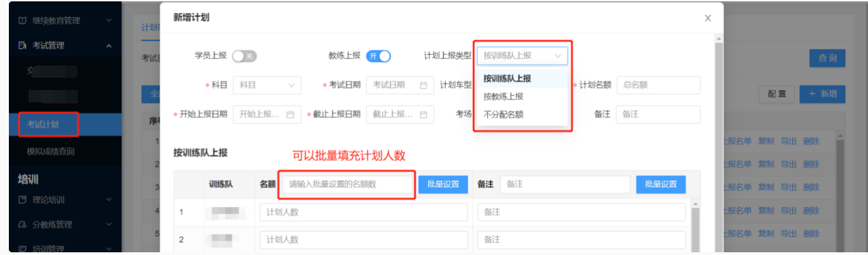Image resolution: width=868 pixels, height=255 pixels.
Task: Click the 考试管理 sidebar icon
Action: coord(23,46)
